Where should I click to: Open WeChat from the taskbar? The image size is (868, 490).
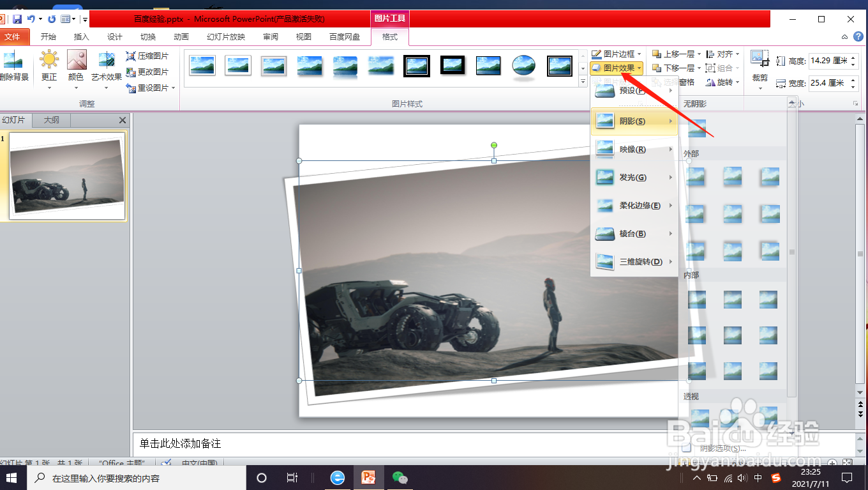(x=400, y=477)
